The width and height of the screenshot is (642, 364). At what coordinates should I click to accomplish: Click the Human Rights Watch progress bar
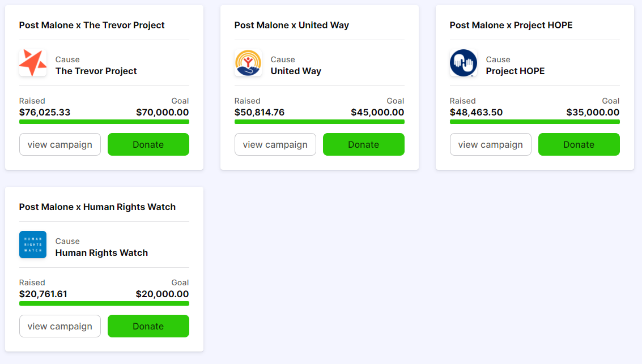[104, 303]
